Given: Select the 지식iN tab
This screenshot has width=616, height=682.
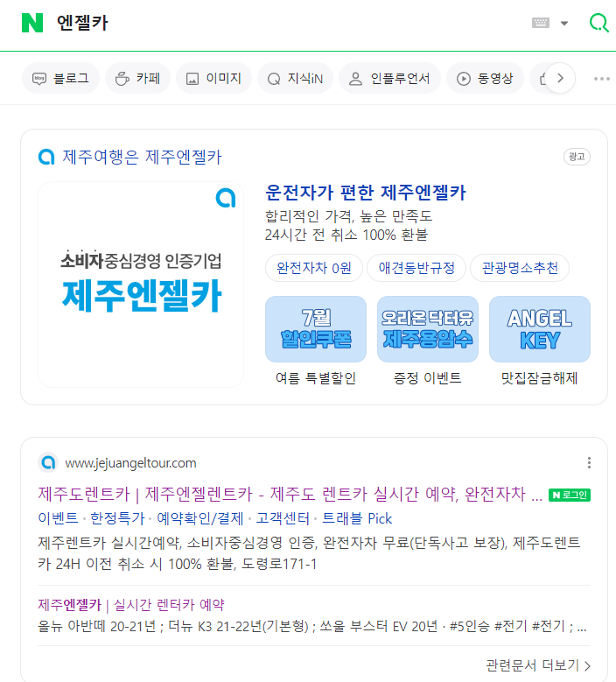Looking at the screenshot, I should [296, 78].
